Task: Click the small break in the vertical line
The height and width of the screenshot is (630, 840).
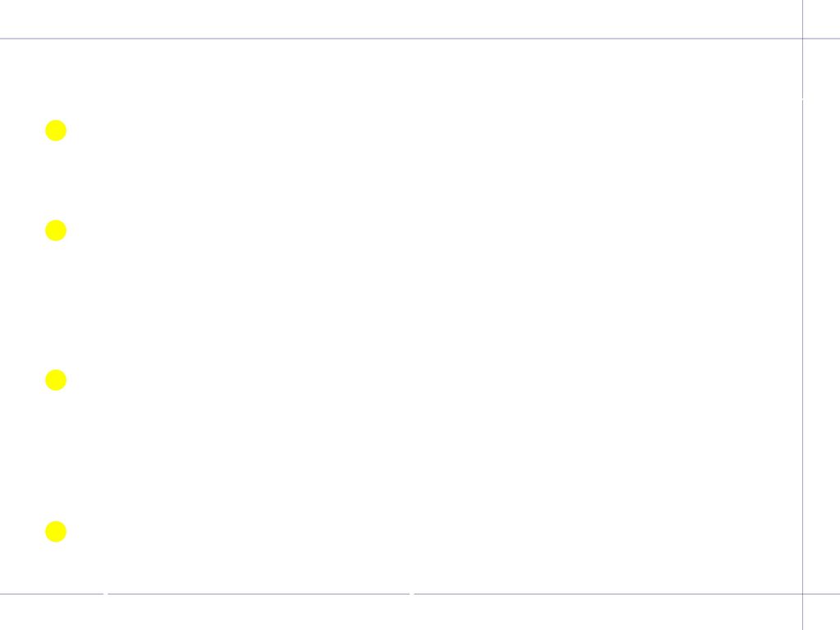Action: pos(802,99)
